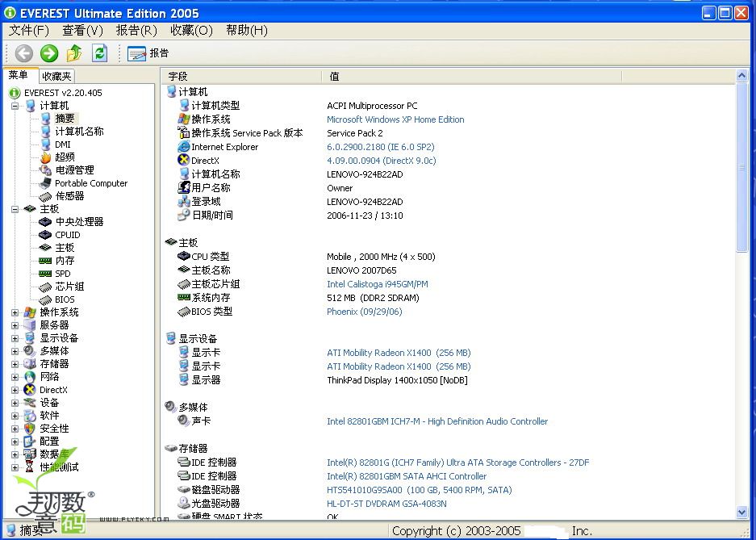Open the 收藏(O) menu
756x540 pixels.
point(191,31)
